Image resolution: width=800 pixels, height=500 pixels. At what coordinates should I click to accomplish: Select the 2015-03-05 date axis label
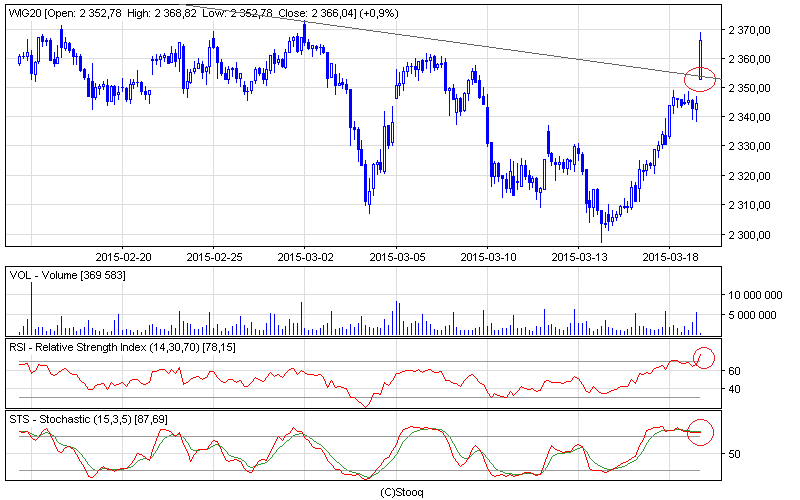coord(397,257)
